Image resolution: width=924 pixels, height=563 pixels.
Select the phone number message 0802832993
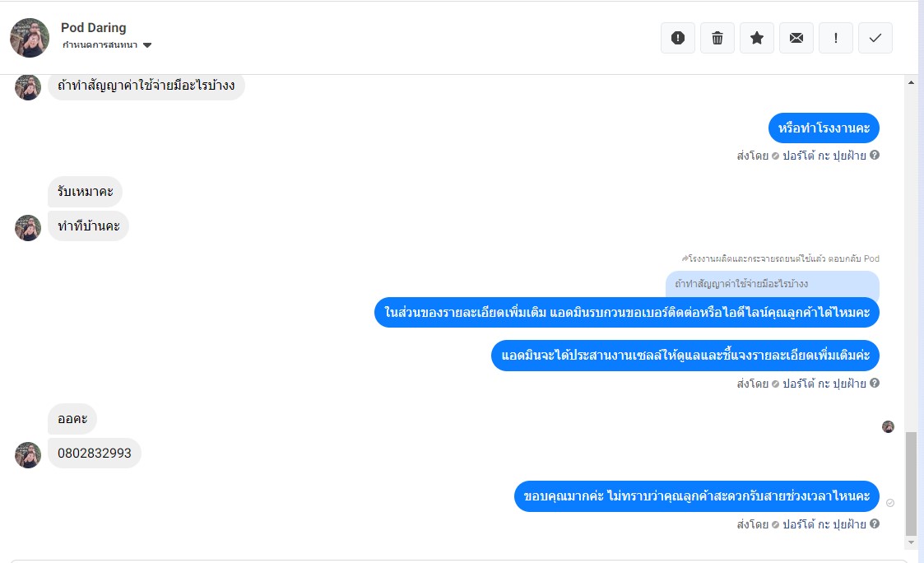(x=95, y=454)
